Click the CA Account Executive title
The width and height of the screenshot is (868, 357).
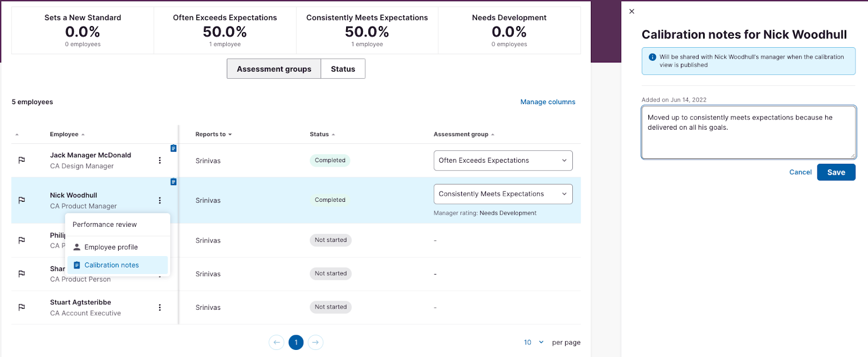[x=86, y=314]
